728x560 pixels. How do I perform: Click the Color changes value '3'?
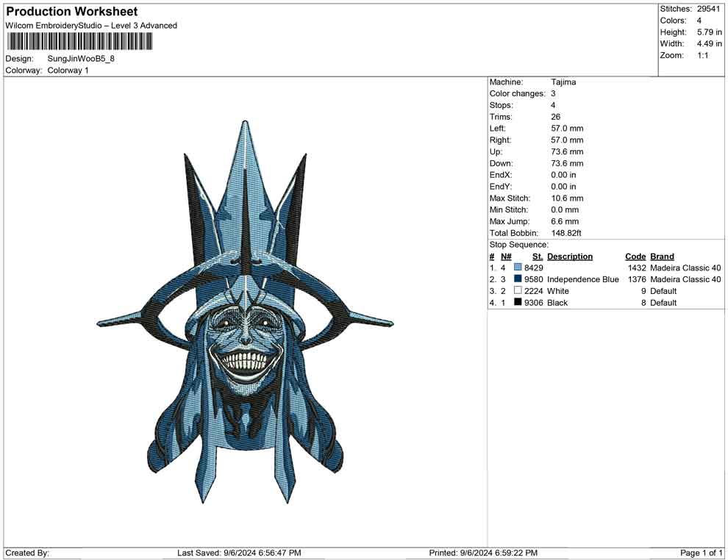pyautogui.click(x=553, y=93)
